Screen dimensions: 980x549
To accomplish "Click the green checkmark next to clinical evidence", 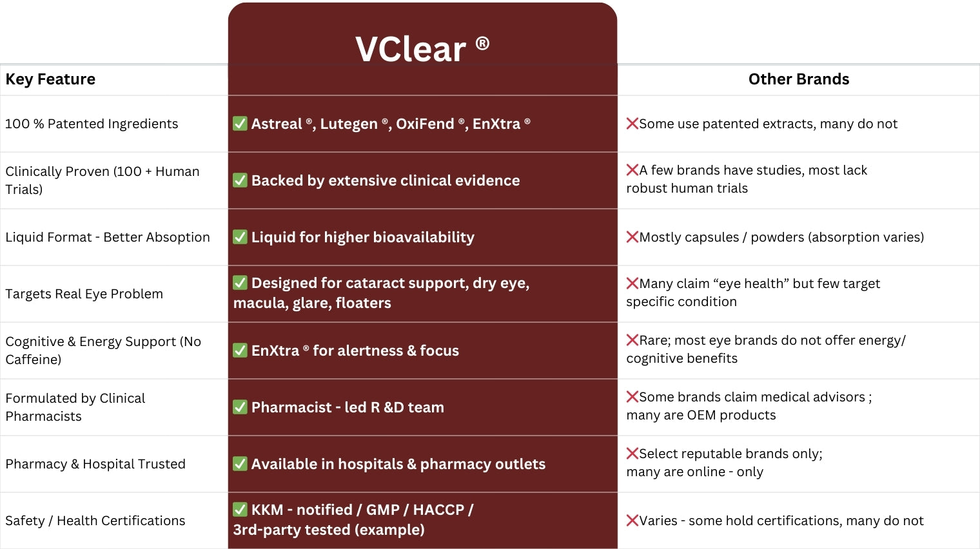I will pos(240,180).
